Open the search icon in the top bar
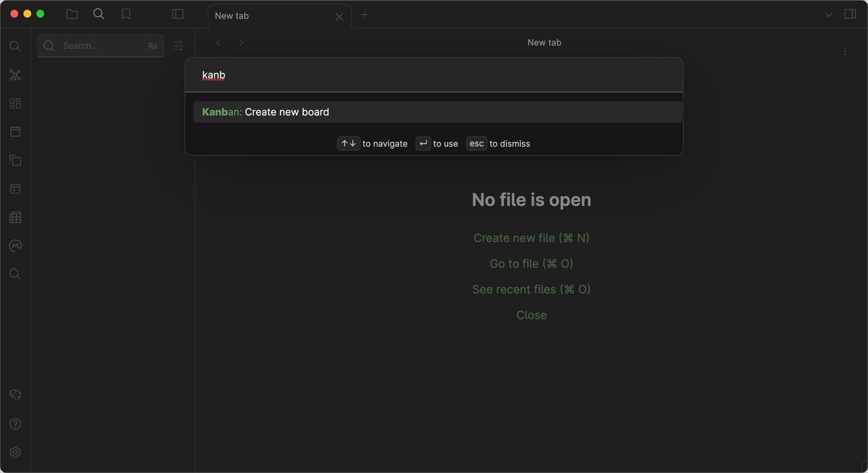Screen dimensions: 868x473 point(99,14)
